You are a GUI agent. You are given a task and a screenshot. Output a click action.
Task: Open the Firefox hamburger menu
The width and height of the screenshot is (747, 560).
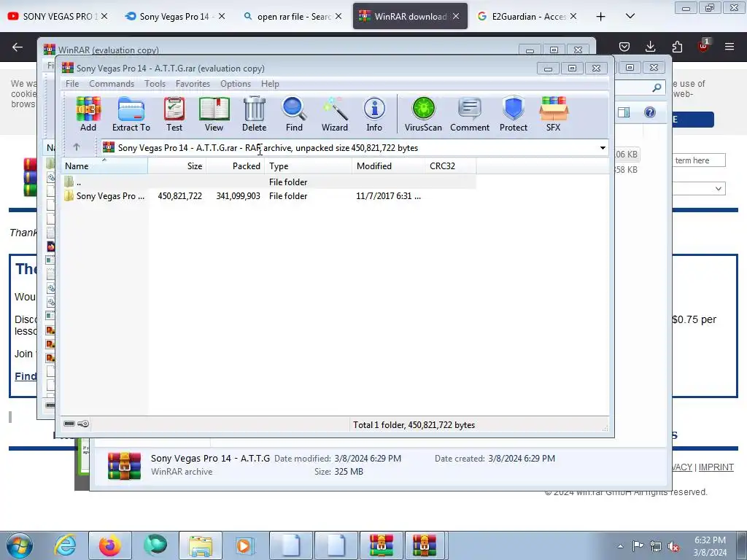coord(729,46)
